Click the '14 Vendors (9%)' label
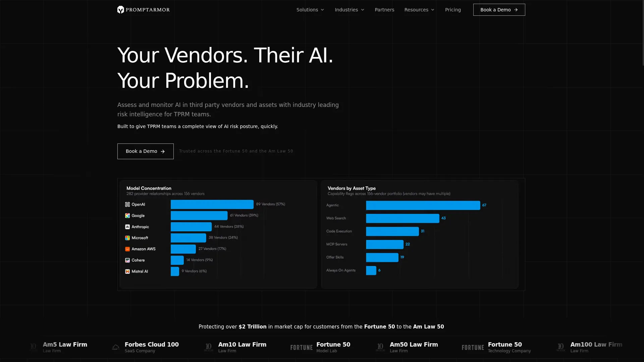The image size is (644, 362). point(200,260)
